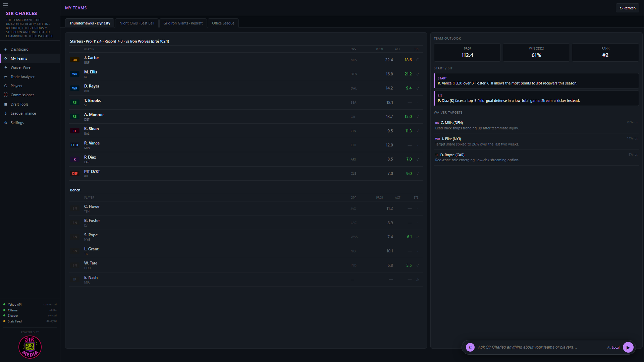Click the warning icon for E. Nash
This screenshot has height=362, width=644.
[x=418, y=280]
